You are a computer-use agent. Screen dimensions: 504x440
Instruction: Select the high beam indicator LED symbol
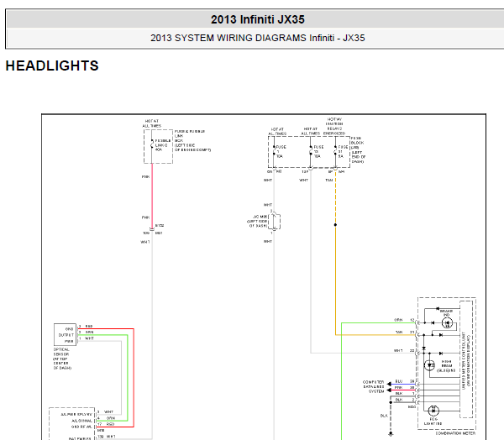point(430,365)
